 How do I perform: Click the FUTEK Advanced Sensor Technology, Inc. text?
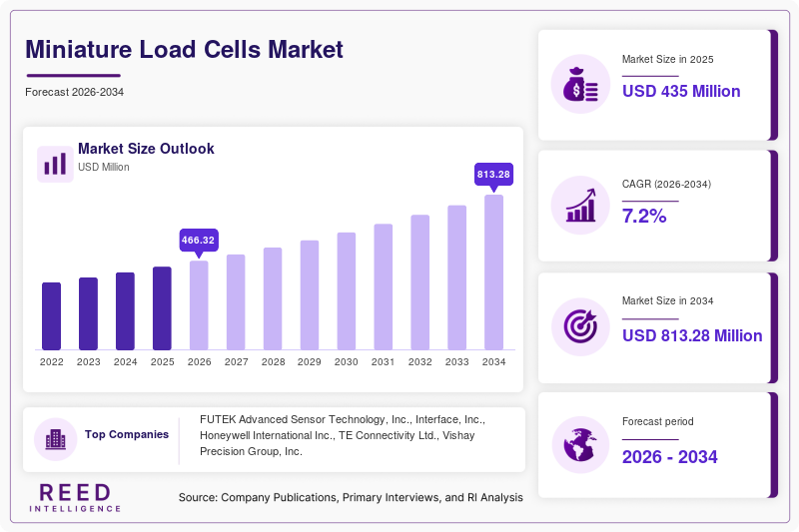coord(306,419)
